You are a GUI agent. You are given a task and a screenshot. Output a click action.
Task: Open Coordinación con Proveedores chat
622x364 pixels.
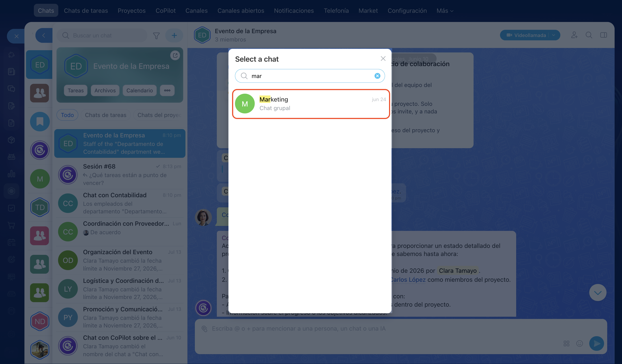120,232
